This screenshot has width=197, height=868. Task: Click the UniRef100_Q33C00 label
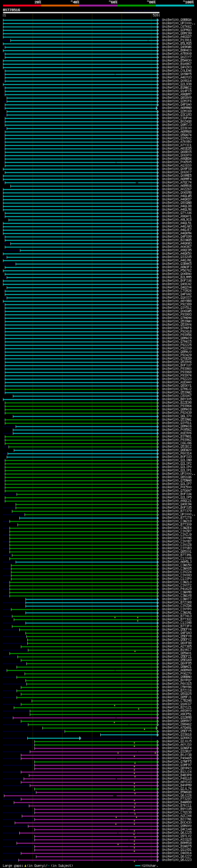[x=177, y=128]
